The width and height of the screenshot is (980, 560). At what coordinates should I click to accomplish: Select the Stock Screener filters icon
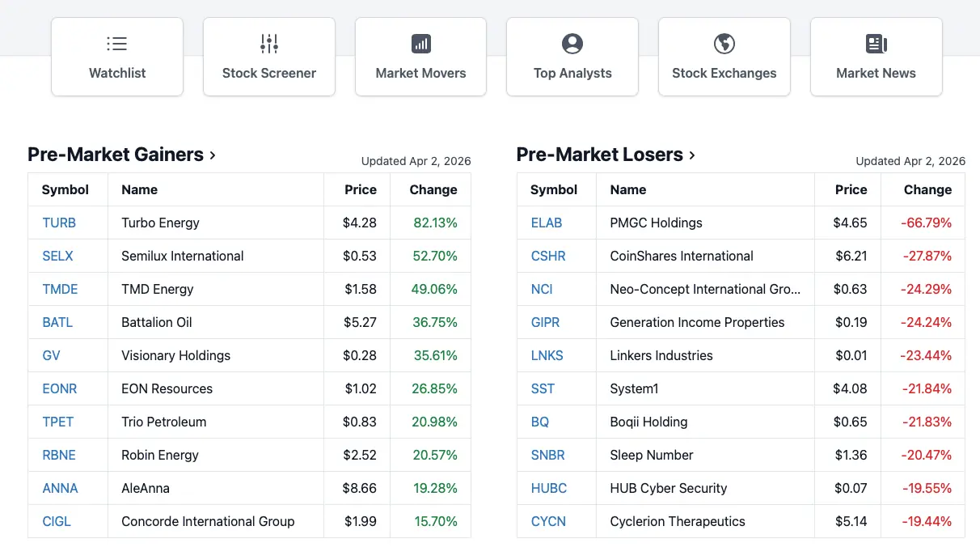click(x=268, y=44)
